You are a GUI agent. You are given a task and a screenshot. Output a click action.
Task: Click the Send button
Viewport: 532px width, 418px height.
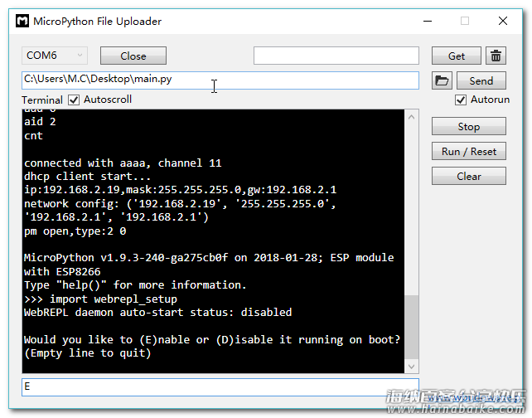(x=481, y=80)
